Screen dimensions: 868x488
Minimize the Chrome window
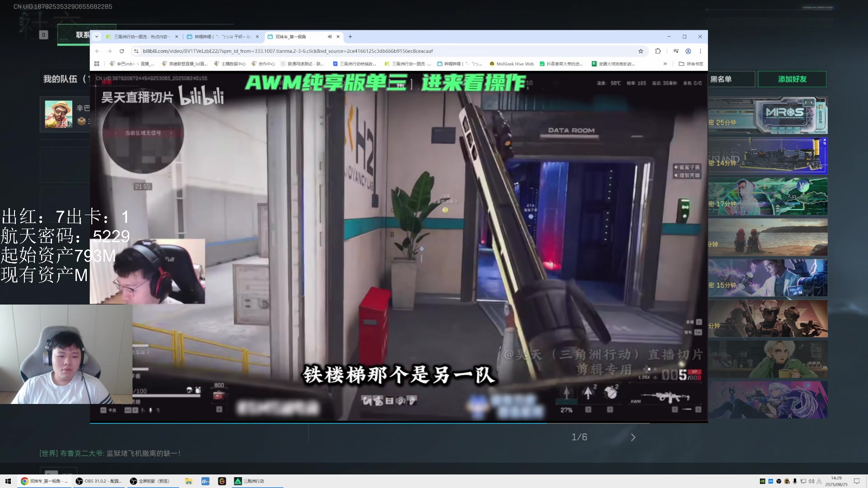tap(669, 37)
